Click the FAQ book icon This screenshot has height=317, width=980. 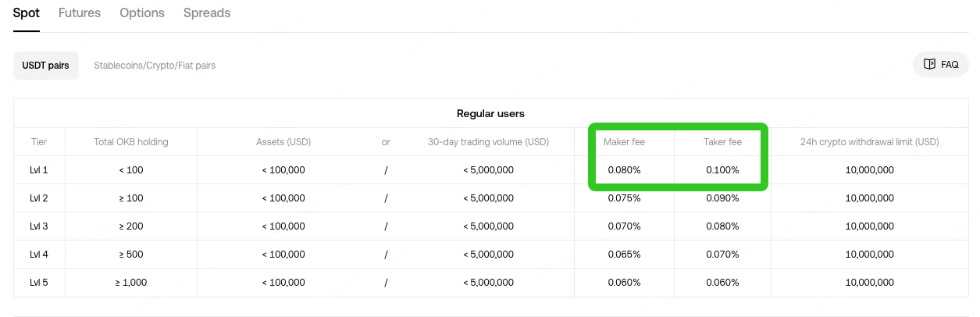[929, 65]
